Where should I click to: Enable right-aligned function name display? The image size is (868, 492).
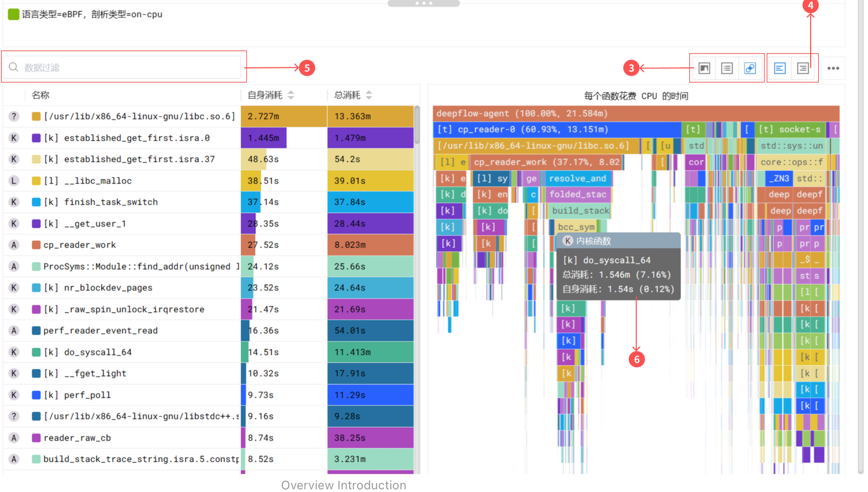click(803, 68)
